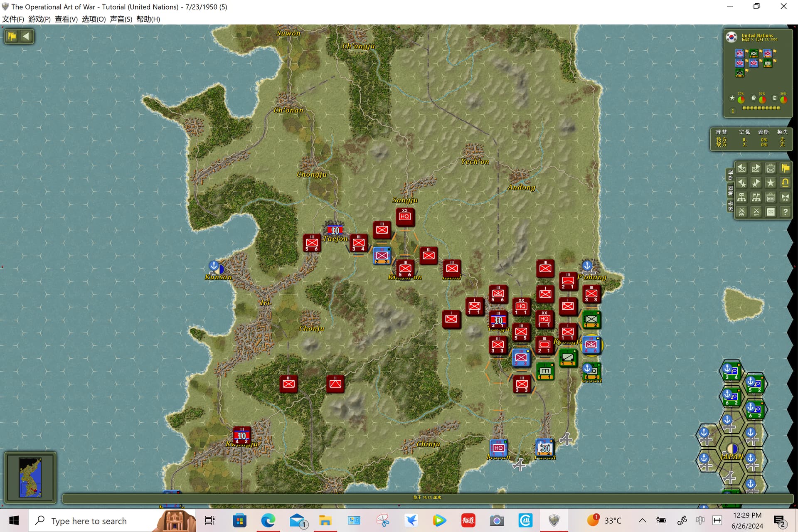This screenshot has height=532, width=798.
Task: Click the 空优 column header
Action: [744, 132]
